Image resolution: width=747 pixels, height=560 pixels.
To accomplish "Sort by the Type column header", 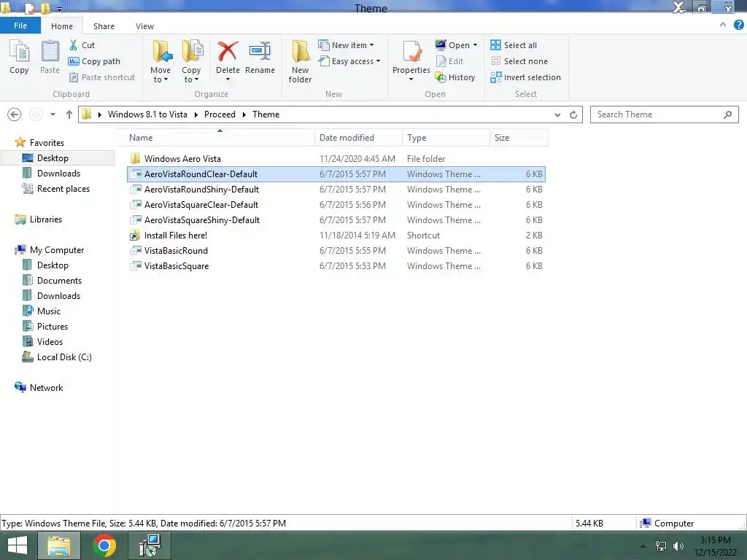I will (x=446, y=138).
